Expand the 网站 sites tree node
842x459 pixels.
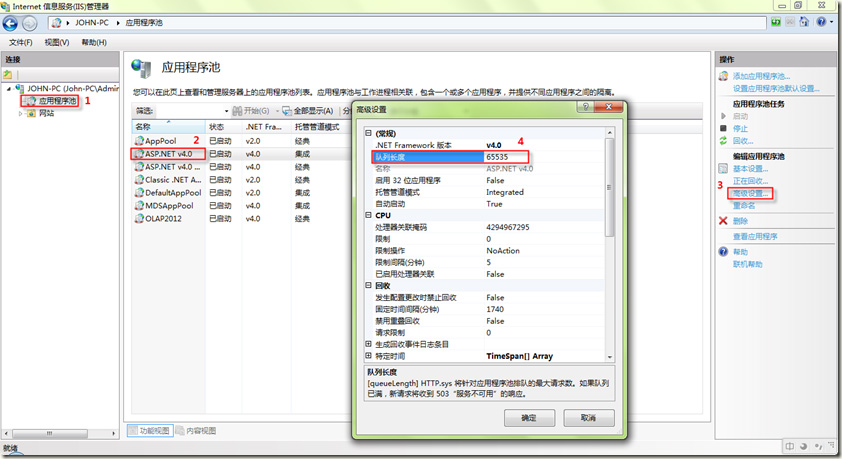click(x=22, y=114)
